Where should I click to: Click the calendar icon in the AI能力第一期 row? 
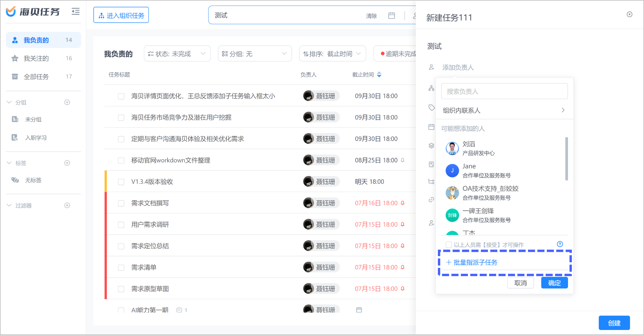click(359, 310)
